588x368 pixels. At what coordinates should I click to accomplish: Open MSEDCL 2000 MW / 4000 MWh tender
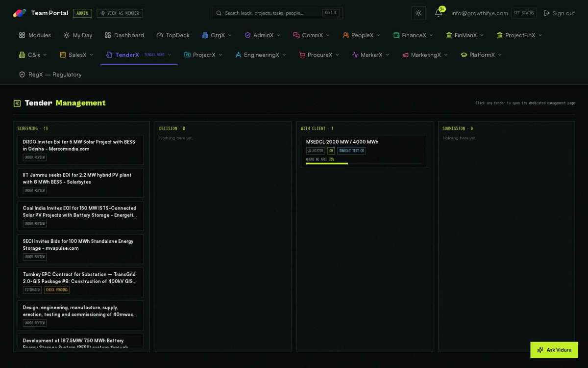[364, 152]
